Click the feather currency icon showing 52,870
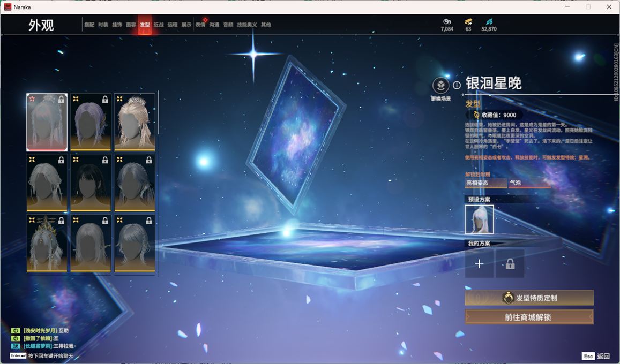Image resolution: width=620 pixels, height=364 pixels. pos(489,22)
